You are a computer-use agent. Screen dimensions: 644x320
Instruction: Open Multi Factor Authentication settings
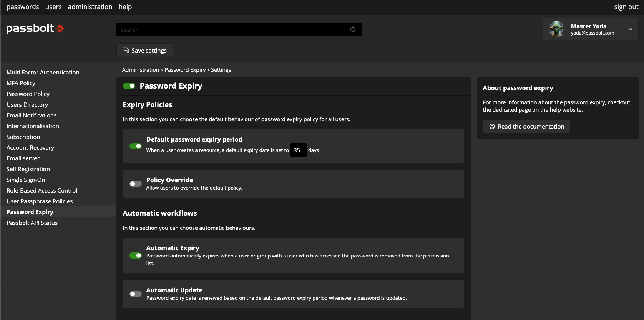(x=43, y=72)
